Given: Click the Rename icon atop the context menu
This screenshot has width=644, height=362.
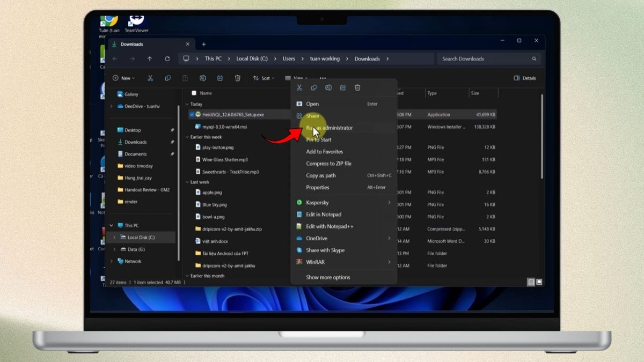Looking at the screenshot, I should click(x=328, y=88).
